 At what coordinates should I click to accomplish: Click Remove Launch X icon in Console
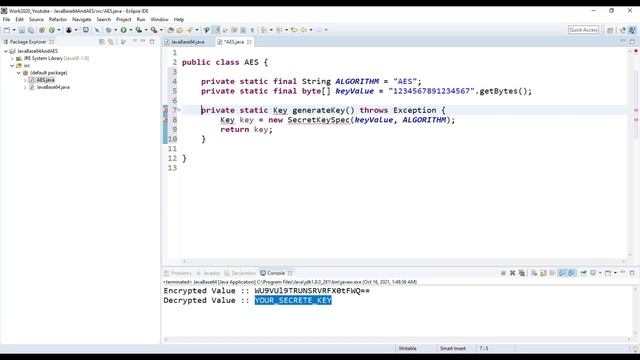pyautogui.click(x=513, y=273)
